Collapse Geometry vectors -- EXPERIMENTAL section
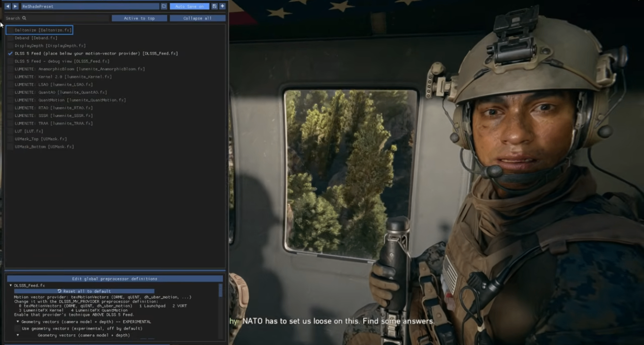Viewport: 644px width, 345px height. [x=18, y=322]
